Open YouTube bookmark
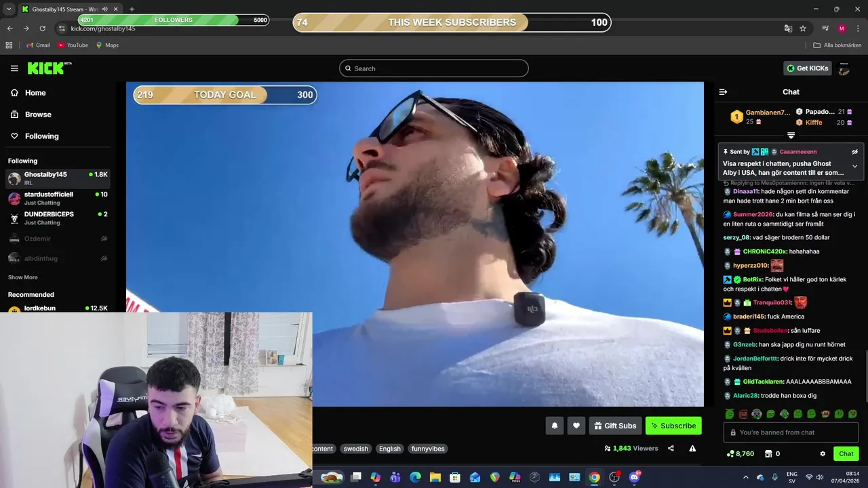 coord(73,45)
